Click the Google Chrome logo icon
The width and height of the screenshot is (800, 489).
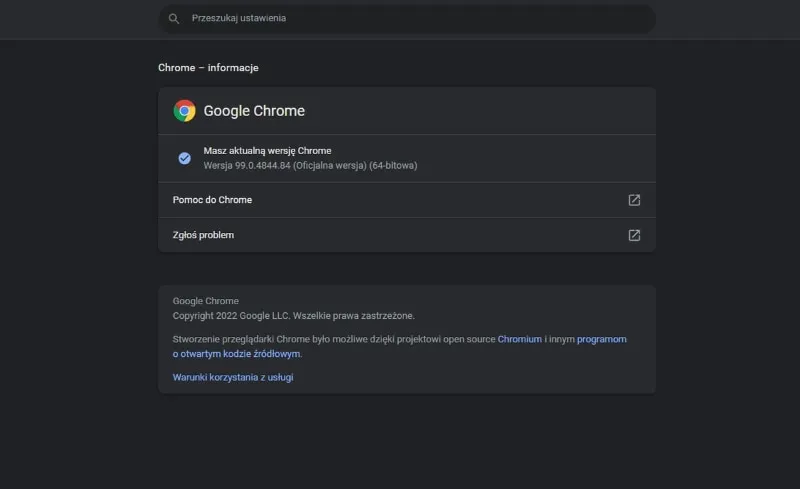184,111
